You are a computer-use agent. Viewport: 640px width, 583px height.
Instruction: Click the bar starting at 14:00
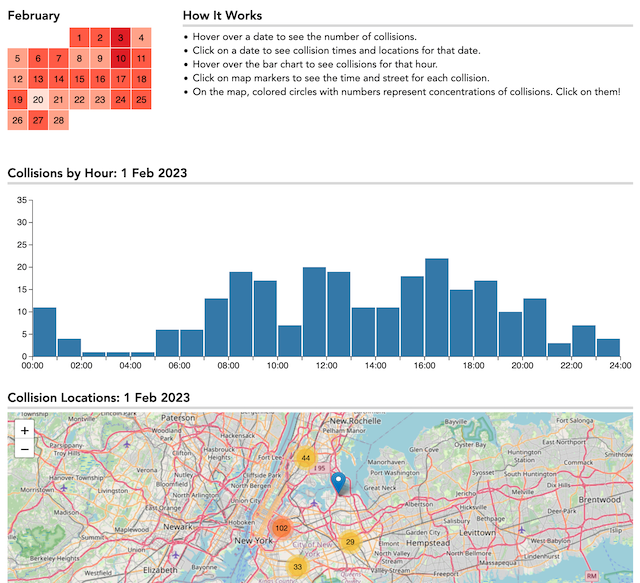tap(388, 332)
